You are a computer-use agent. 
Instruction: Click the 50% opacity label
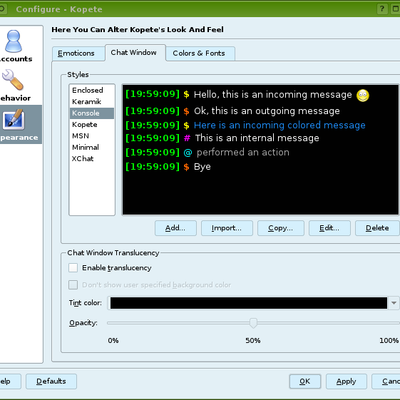253,340
